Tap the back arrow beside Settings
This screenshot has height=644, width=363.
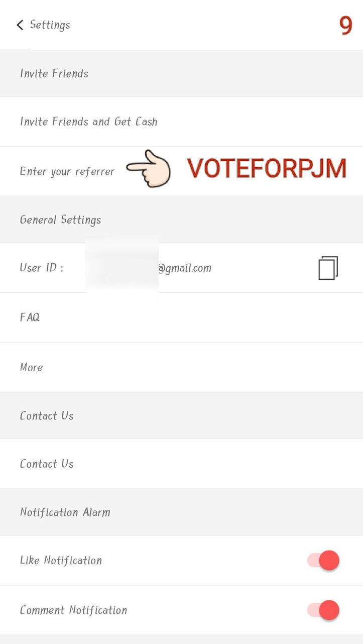pyautogui.click(x=20, y=25)
